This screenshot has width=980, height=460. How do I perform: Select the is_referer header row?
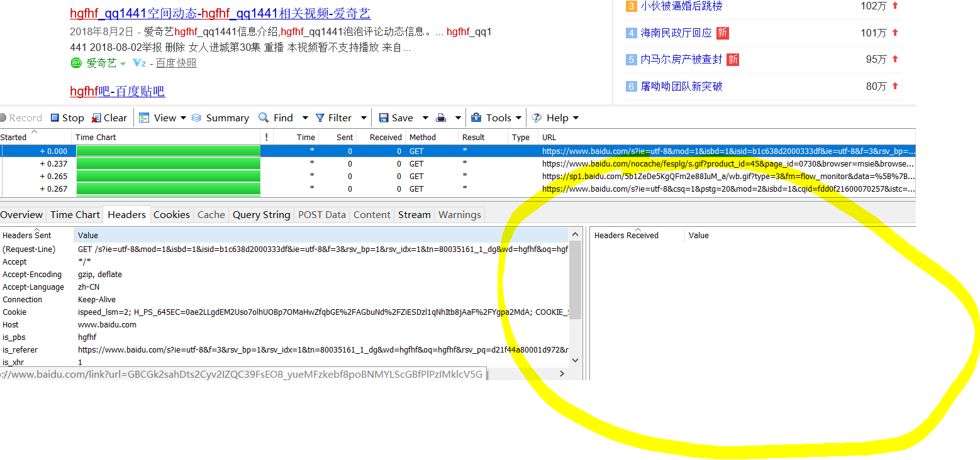point(284,350)
